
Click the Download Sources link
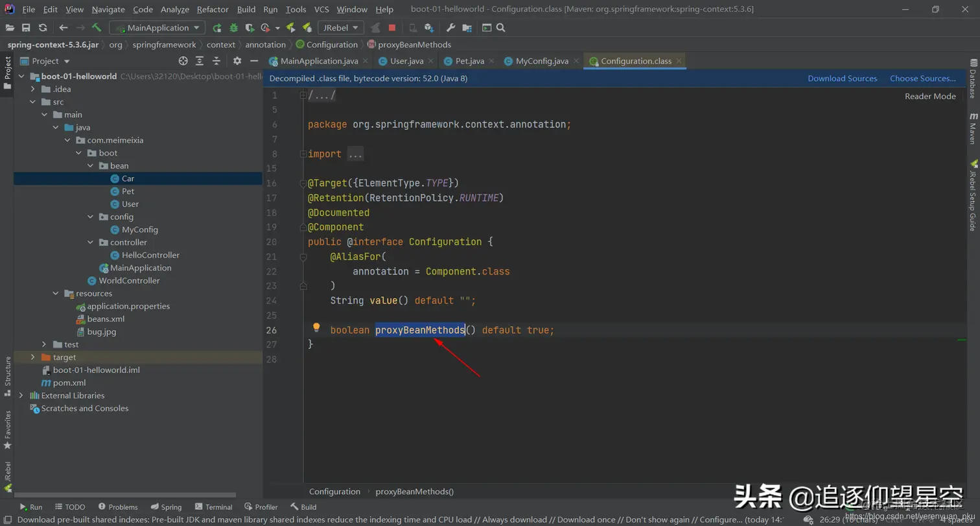tap(842, 78)
